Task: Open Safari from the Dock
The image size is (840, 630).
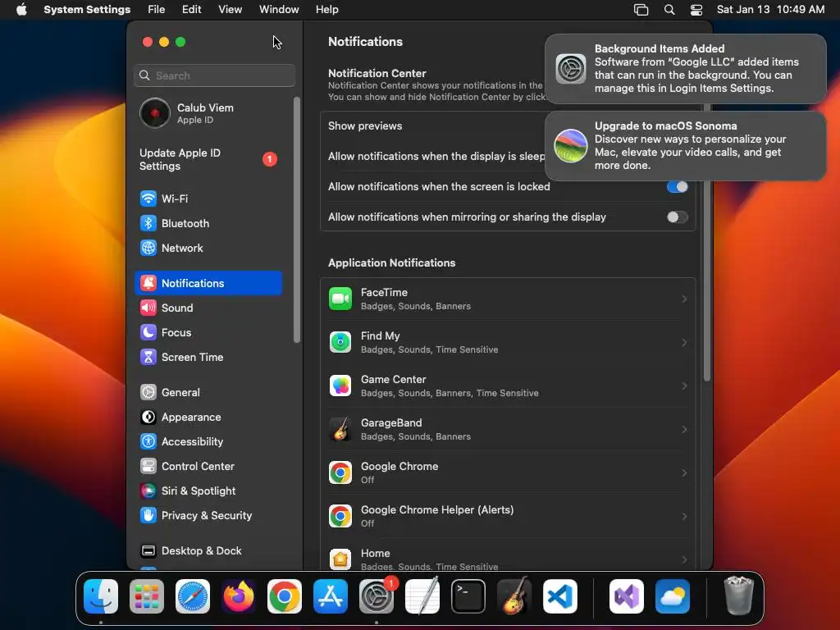Action: pos(193,596)
